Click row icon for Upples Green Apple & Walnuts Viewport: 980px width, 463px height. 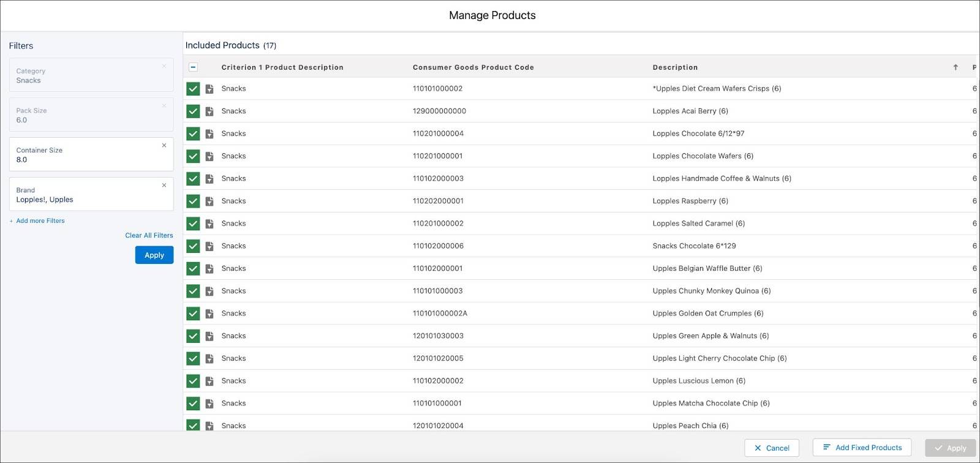209,336
